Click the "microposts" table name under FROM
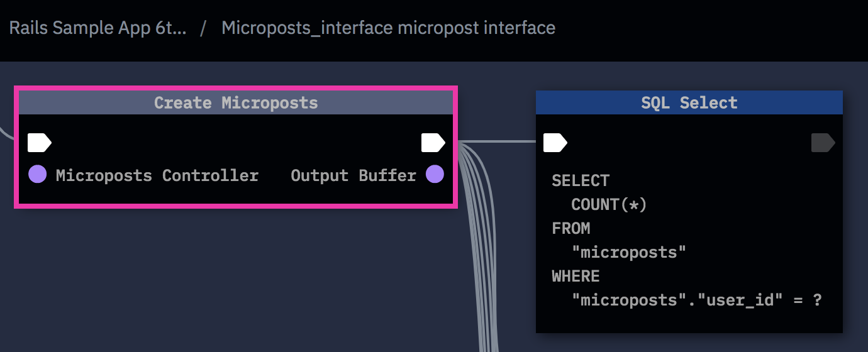Screen dimensions: 868x352 628,253
